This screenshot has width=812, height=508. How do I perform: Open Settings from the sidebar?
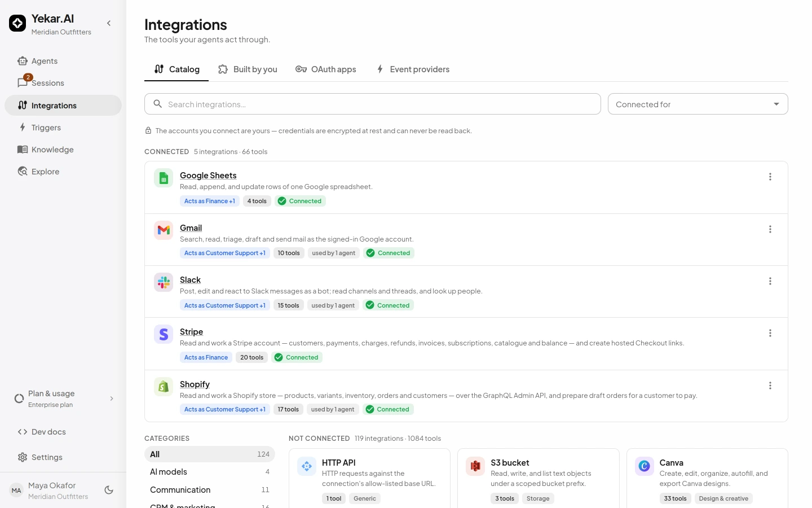tap(63, 457)
